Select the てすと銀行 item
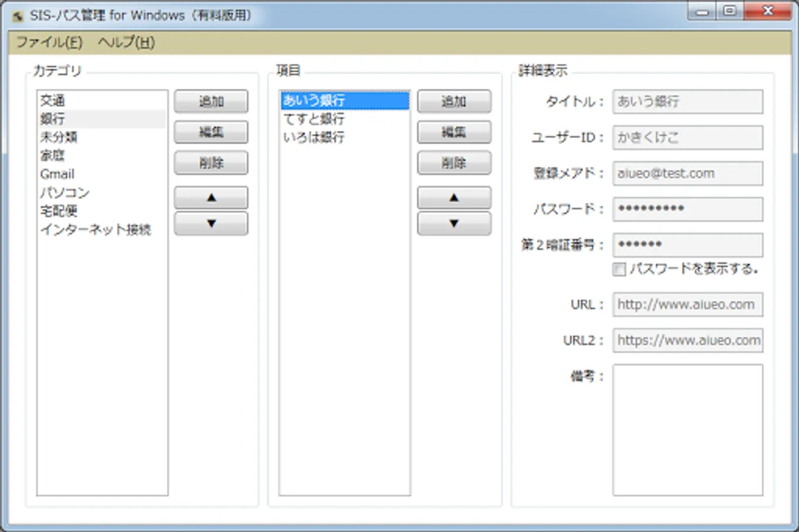 [x=345, y=119]
